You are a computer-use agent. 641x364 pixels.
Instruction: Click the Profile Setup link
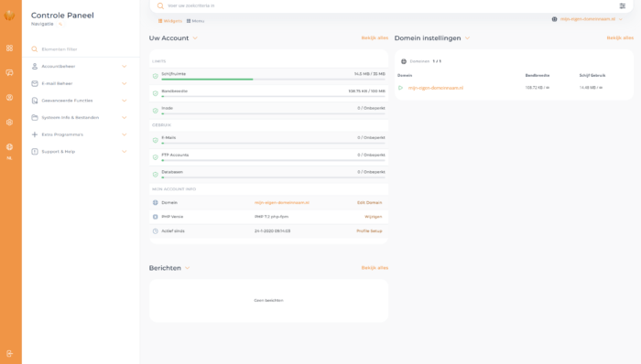pos(370,231)
